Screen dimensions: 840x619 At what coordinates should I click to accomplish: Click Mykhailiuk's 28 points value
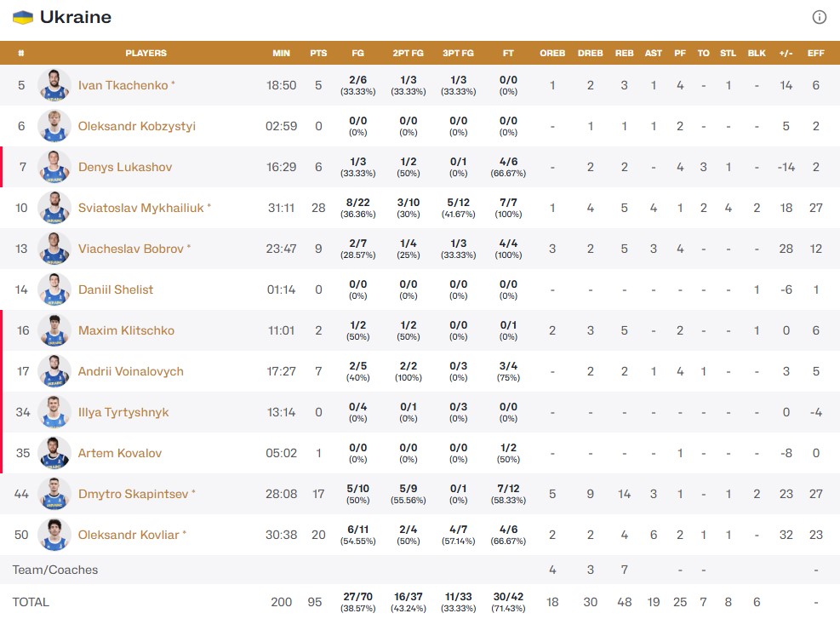pyautogui.click(x=318, y=208)
